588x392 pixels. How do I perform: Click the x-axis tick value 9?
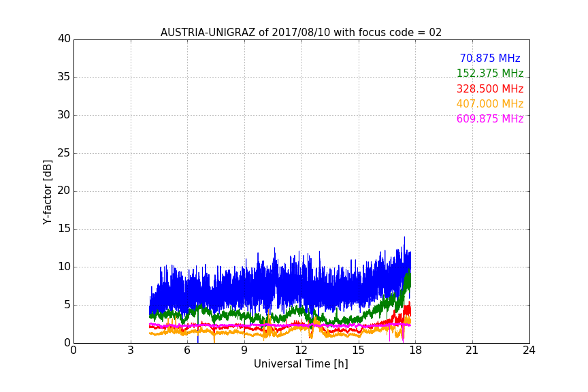coord(244,350)
